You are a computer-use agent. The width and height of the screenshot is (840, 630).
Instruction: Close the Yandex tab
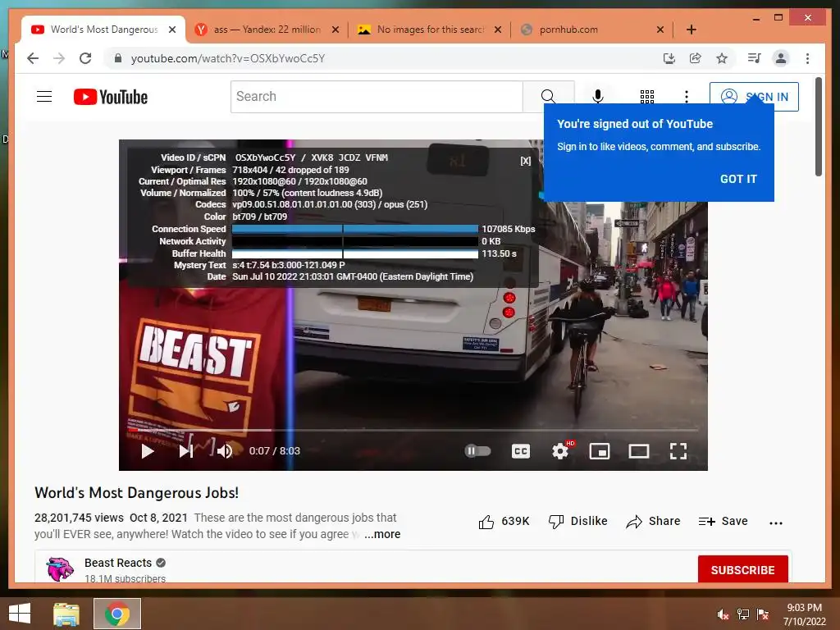tap(336, 30)
